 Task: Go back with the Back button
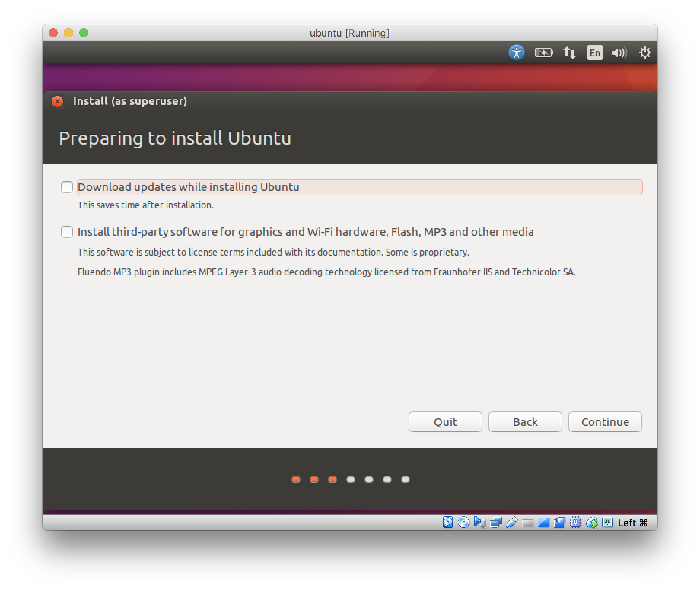[525, 422]
